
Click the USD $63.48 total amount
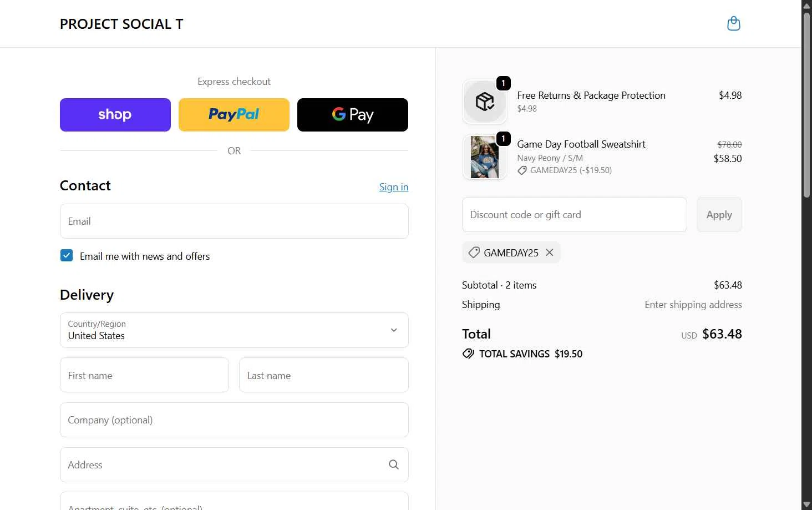point(712,334)
